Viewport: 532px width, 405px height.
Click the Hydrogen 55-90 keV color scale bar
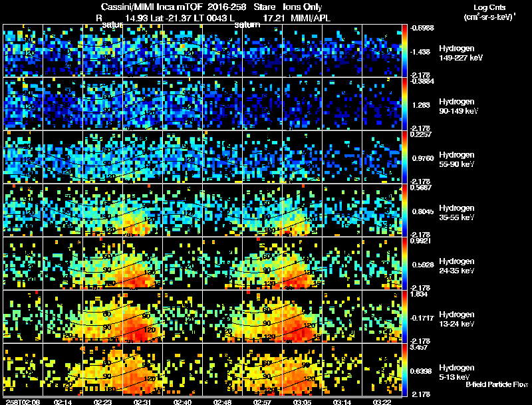coord(404,157)
